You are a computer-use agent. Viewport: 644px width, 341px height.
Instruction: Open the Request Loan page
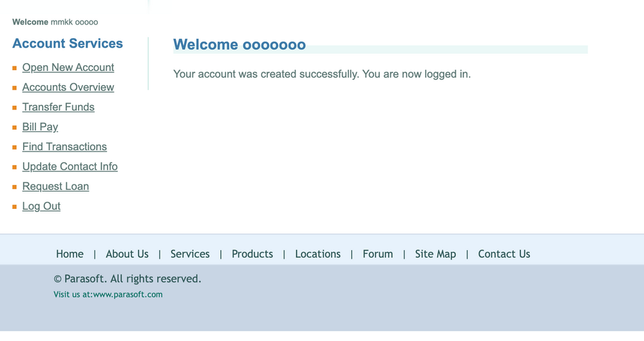[x=55, y=186]
